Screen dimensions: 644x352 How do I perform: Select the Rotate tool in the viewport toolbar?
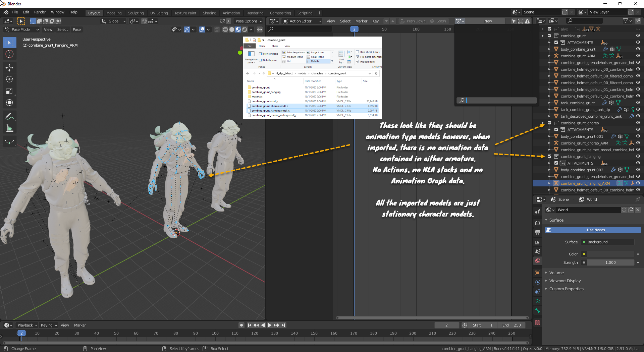point(9,79)
